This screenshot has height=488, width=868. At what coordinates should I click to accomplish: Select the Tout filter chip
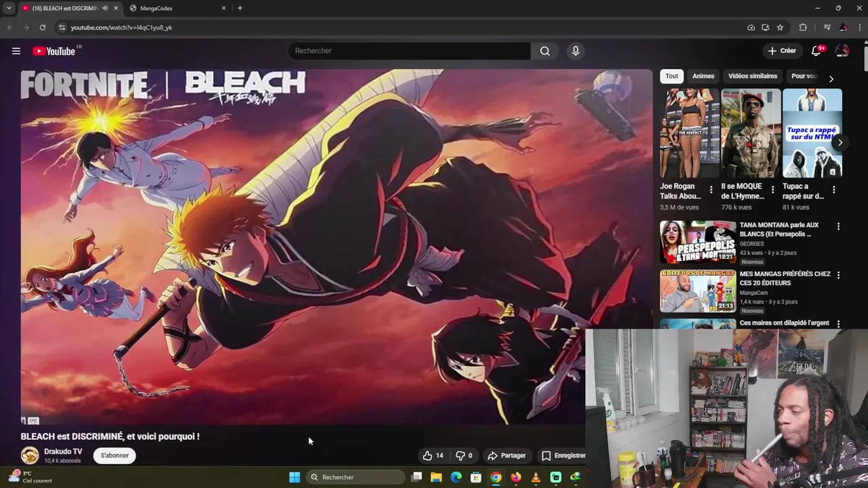(x=671, y=76)
